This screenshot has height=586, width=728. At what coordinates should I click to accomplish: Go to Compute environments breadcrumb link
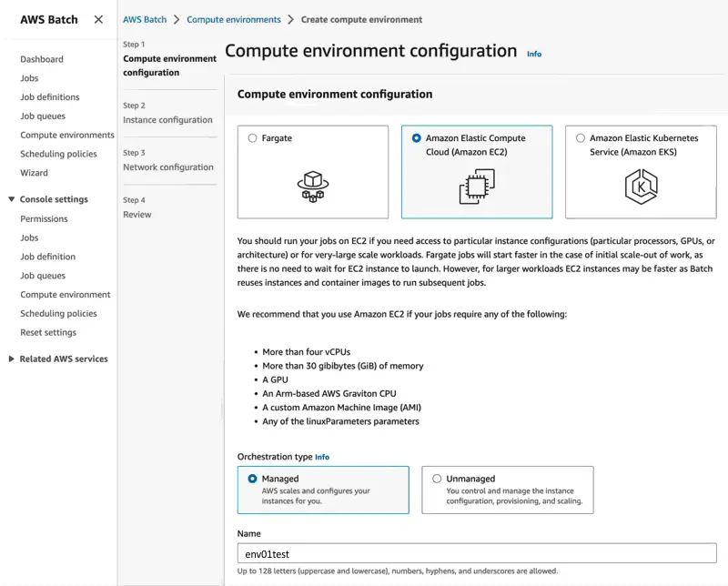click(x=234, y=19)
